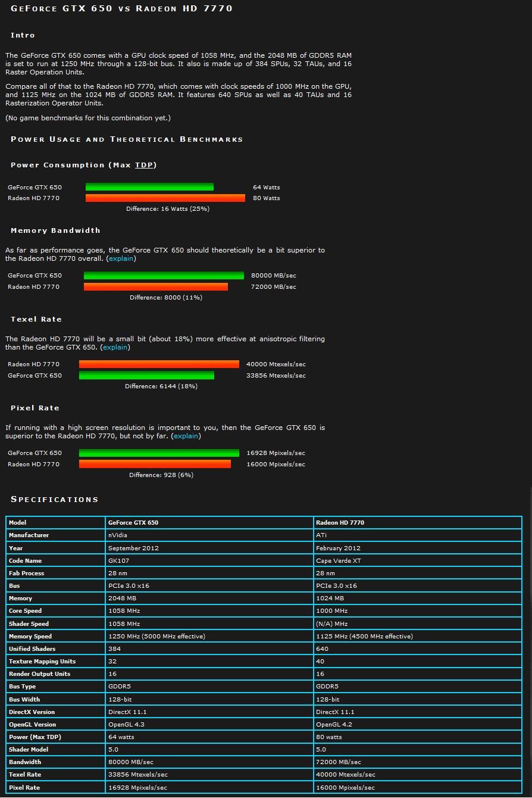Click 'Difference: 16 Watts (25%)' text

click(x=168, y=209)
